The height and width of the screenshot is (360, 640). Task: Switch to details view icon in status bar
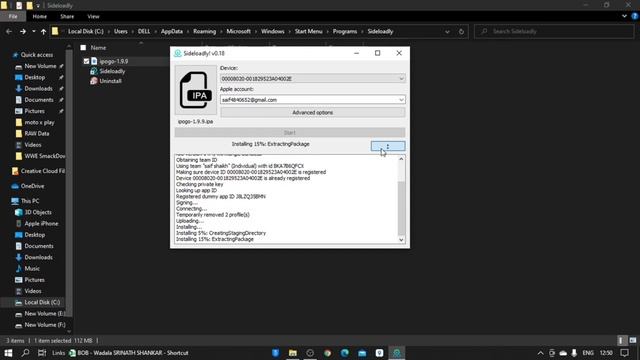pos(621,340)
